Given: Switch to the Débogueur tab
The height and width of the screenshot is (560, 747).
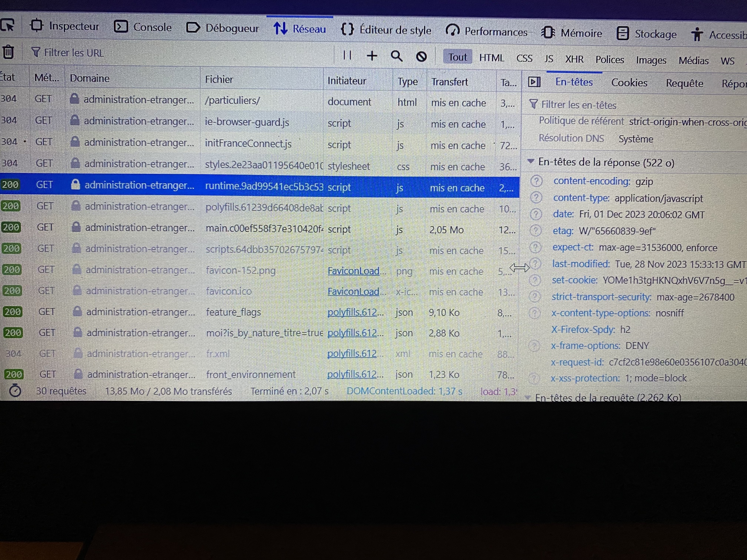Looking at the screenshot, I should pos(223,28).
